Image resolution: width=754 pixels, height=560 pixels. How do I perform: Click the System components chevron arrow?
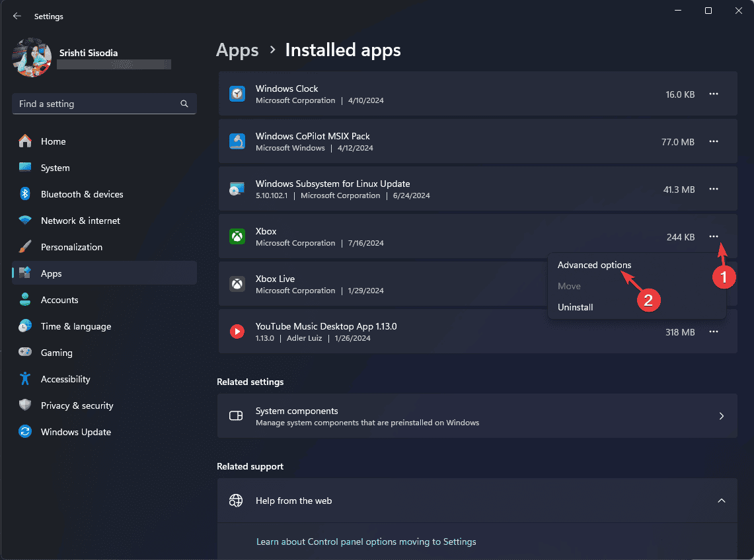point(722,416)
